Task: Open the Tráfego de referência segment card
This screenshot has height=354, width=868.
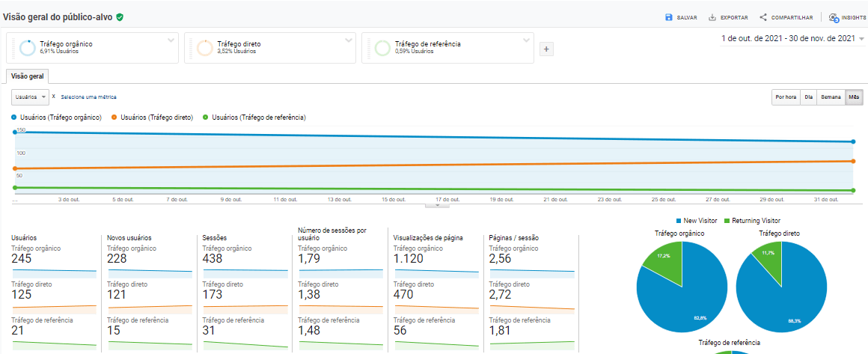Action: click(x=447, y=48)
